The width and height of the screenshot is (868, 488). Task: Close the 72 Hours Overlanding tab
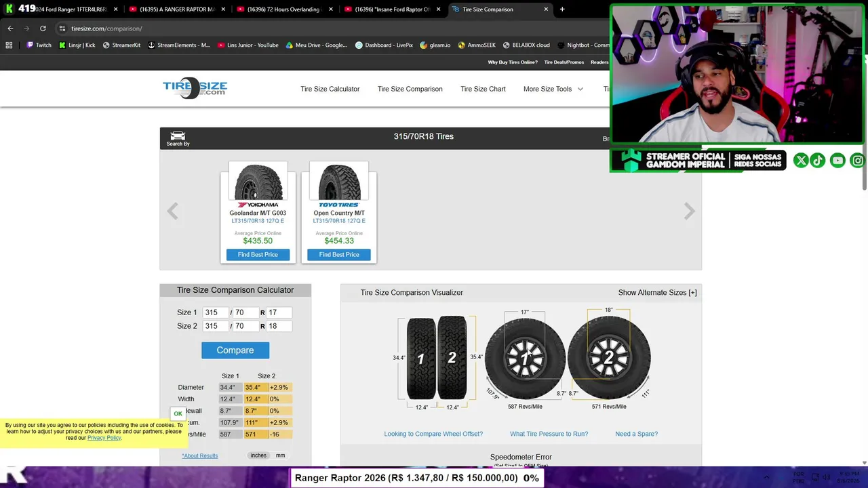[331, 9]
